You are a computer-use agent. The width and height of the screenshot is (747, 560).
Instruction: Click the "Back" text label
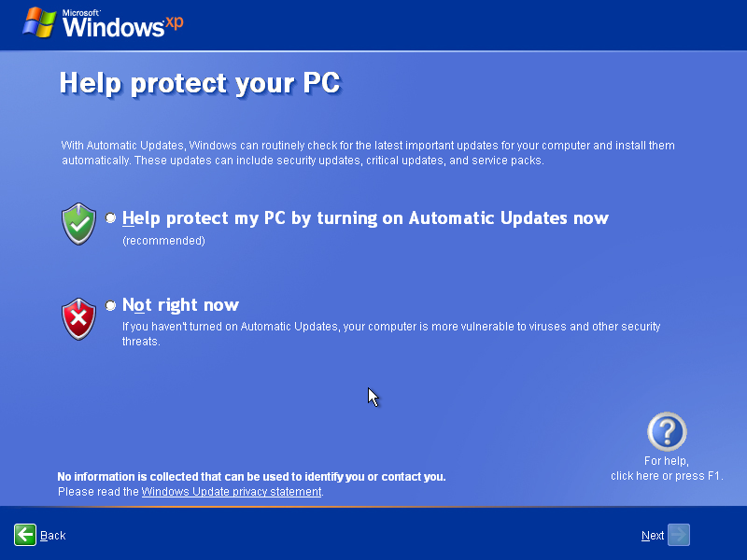point(53,536)
